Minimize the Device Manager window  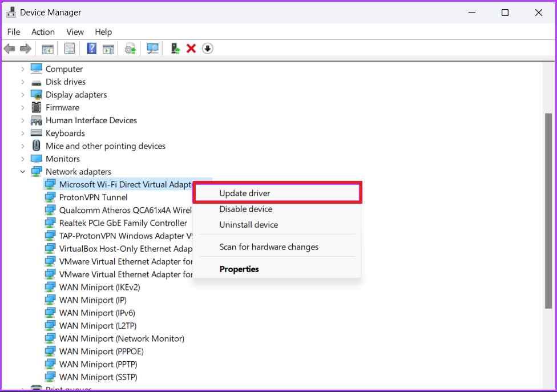point(472,13)
